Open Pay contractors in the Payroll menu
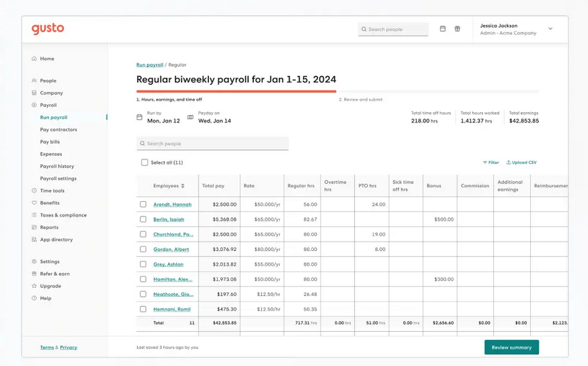Viewport: 588px width, 366px height. [58, 130]
